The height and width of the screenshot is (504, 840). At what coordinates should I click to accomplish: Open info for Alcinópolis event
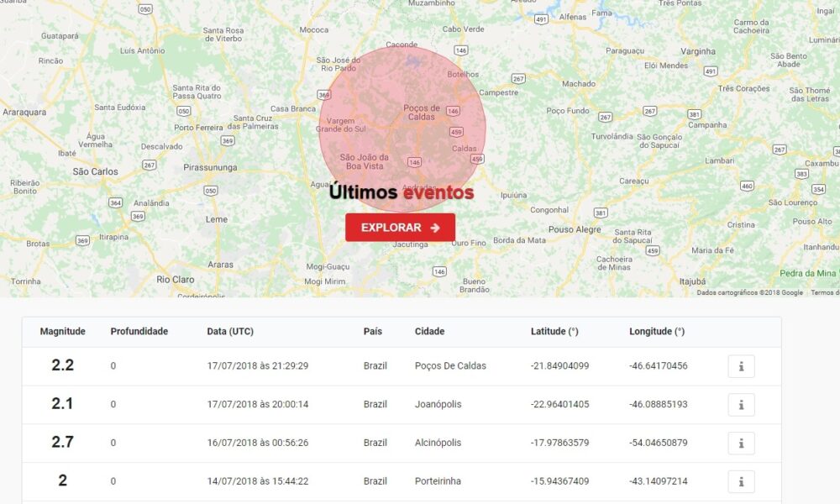coord(741,444)
